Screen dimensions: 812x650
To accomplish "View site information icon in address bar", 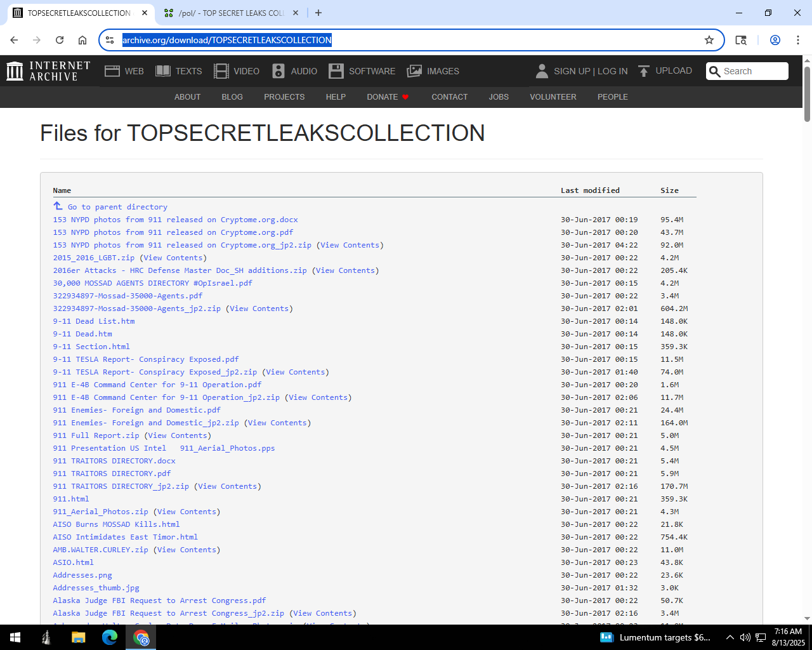I will [x=110, y=40].
